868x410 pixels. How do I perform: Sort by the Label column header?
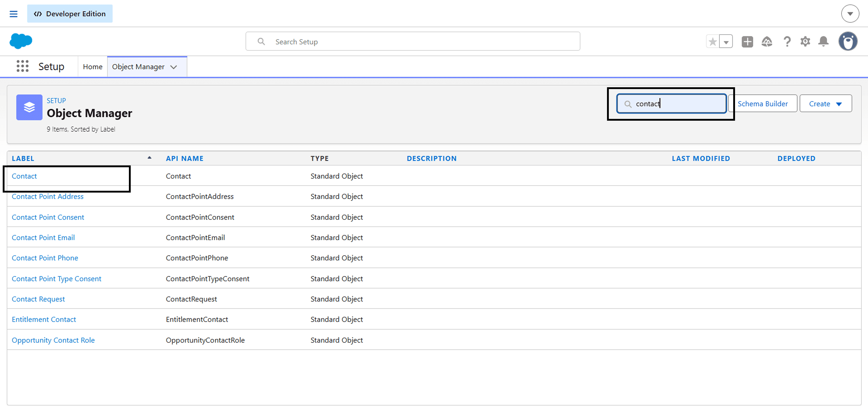click(23, 158)
